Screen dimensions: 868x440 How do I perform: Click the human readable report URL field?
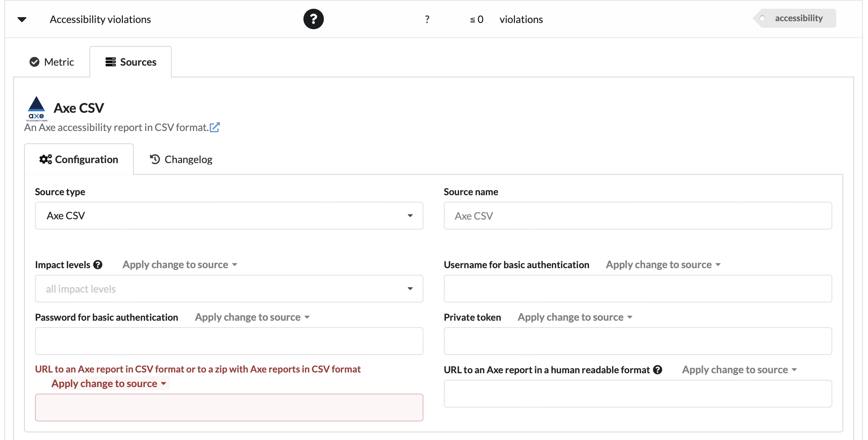point(638,394)
